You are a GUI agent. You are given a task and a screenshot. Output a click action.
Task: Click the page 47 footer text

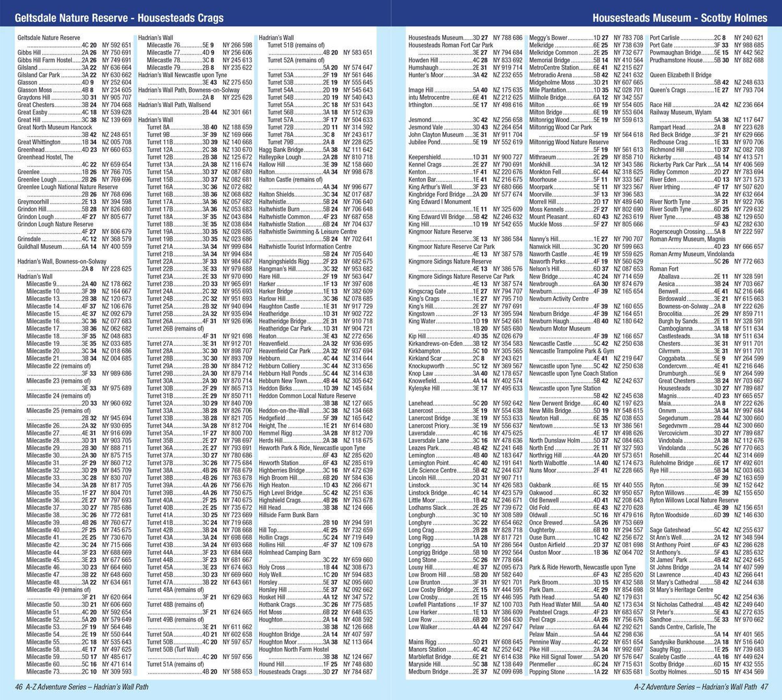(701, 687)
